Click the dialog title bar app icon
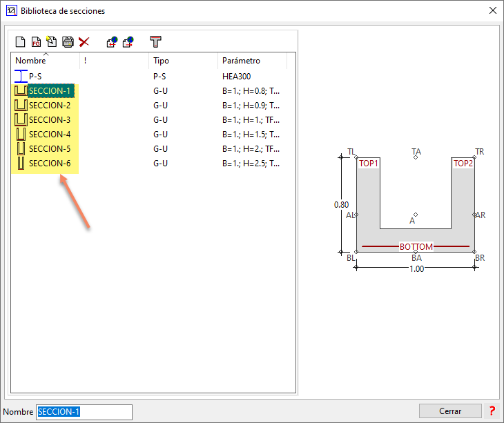 [x=11, y=10]
